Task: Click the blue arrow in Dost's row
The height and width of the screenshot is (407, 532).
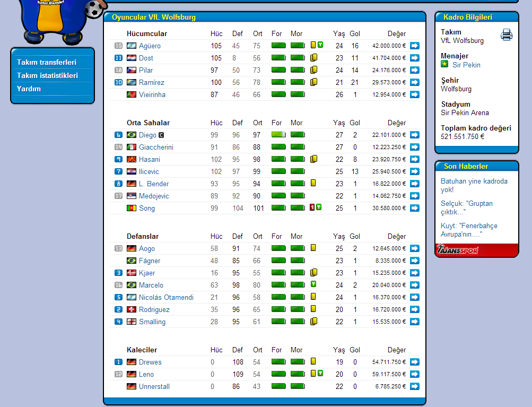Action: click(x=415, y=58)
